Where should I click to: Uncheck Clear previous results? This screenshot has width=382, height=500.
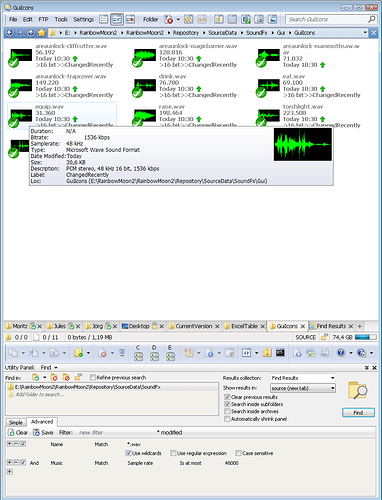[227, 397]
